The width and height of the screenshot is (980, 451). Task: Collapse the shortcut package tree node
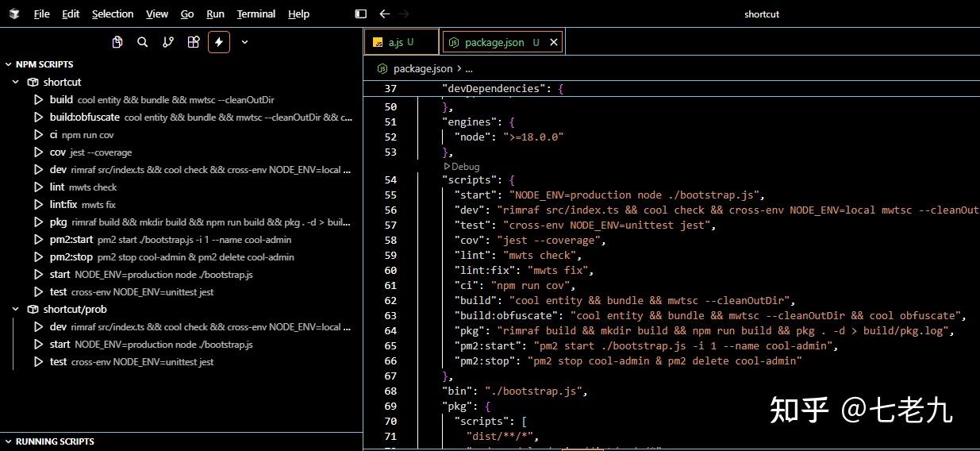coord(16,82)
